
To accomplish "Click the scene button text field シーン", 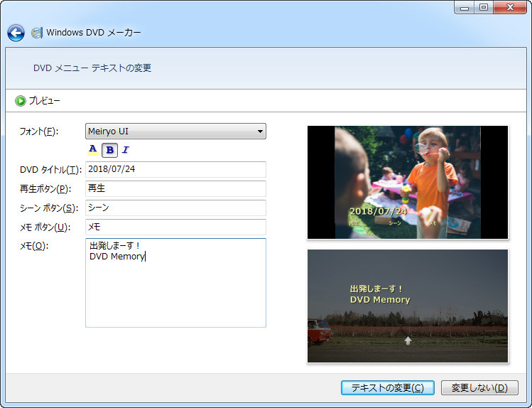I will pyautogui.click(x=175, y=208).
